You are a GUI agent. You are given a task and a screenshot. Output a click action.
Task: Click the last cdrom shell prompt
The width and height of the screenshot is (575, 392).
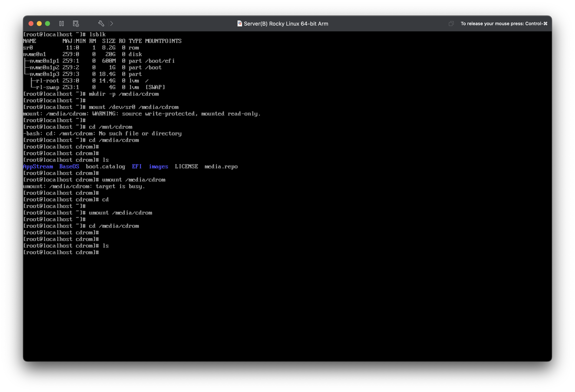coord(61,252)
